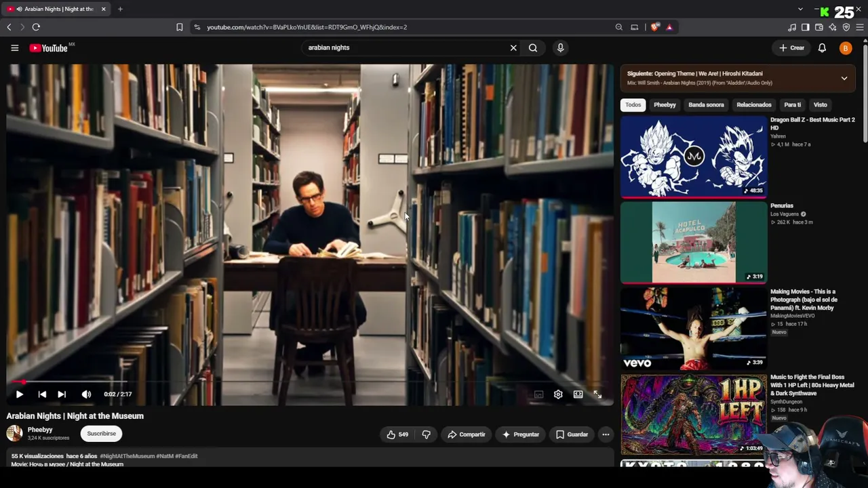Go to the YouTube home logo
The height and width of the screenshot is (488, 868).
[x=50, y=48]
